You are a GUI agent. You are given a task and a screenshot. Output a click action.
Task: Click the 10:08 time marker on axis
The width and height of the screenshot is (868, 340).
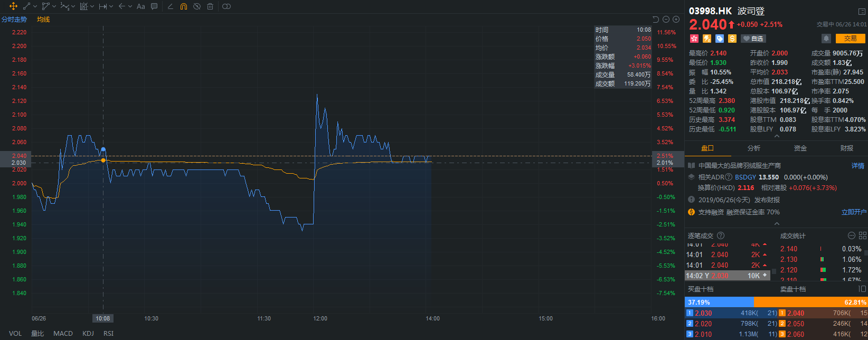click(x=103, y=318)
